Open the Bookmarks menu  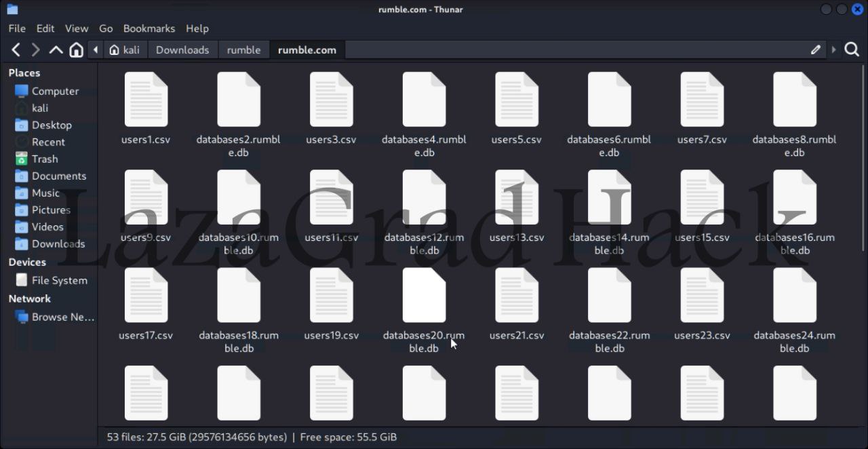point(149,28)
